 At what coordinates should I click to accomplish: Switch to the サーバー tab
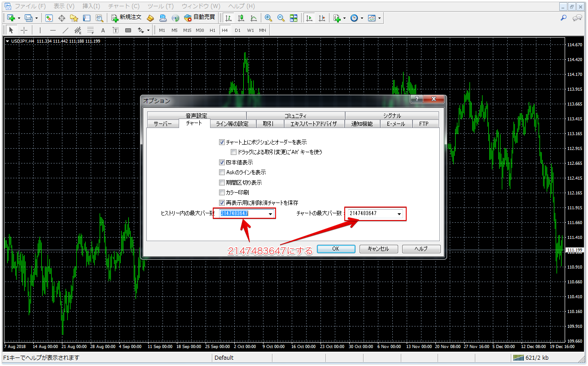pyautogui.click(x=162, y=123)
